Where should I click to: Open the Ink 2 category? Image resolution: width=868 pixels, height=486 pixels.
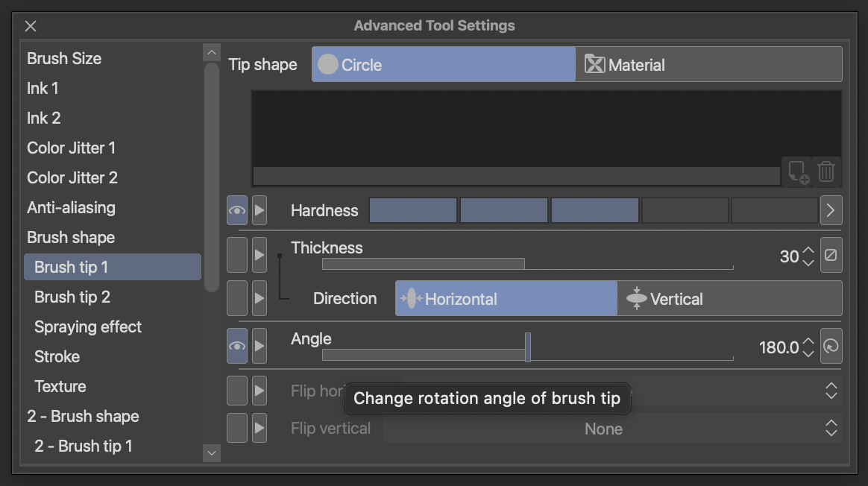point(113,118)
